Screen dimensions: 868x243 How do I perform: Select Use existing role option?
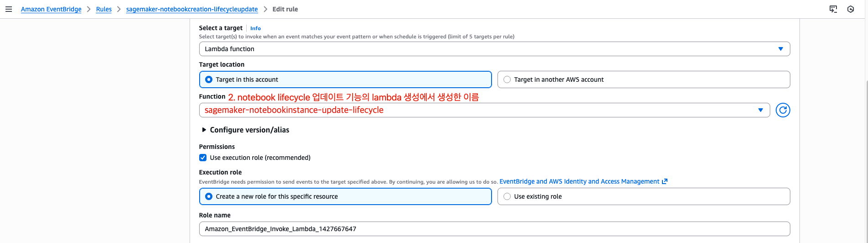point(507,196)
